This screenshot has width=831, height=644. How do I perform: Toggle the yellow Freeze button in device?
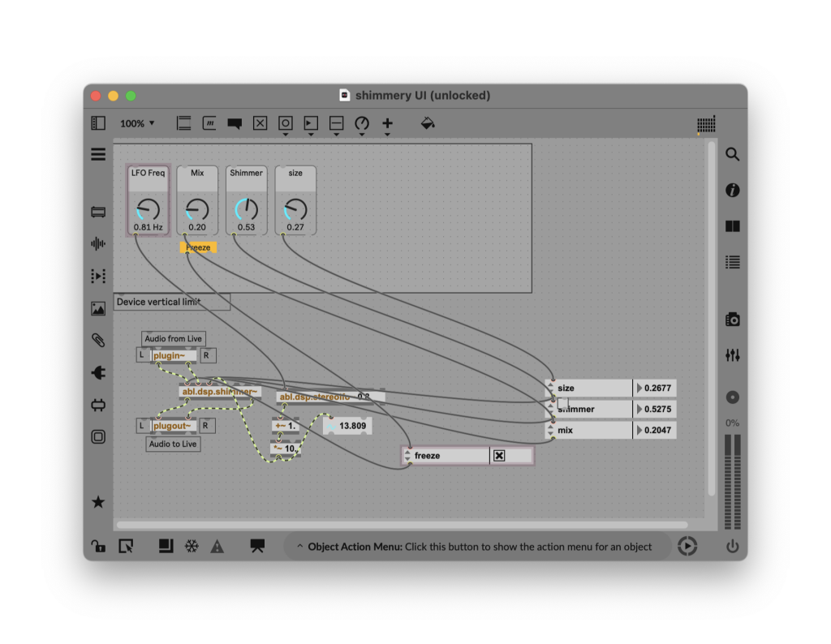tap(198, 247)
